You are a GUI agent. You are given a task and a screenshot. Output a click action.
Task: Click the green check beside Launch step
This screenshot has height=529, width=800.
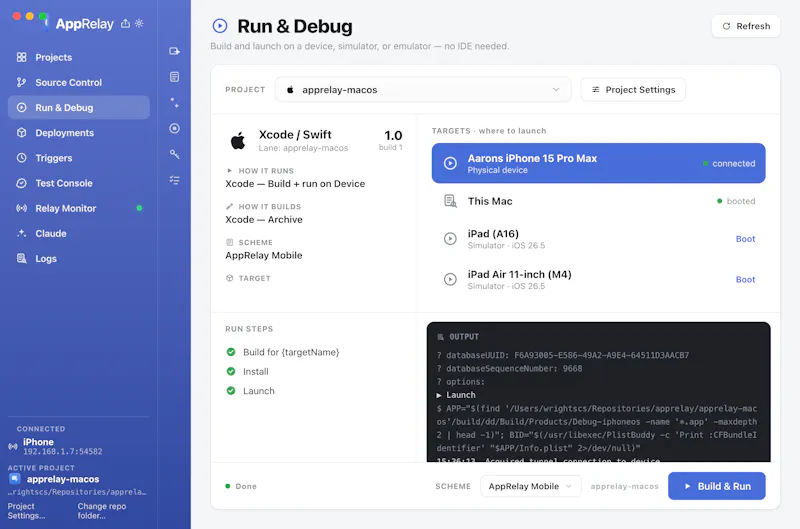(231, 391)
